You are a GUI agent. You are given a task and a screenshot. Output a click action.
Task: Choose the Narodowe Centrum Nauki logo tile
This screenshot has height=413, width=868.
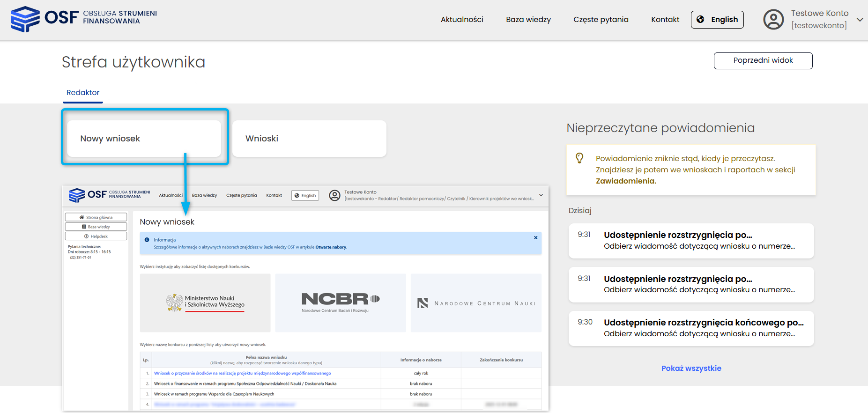coord(476,303)
